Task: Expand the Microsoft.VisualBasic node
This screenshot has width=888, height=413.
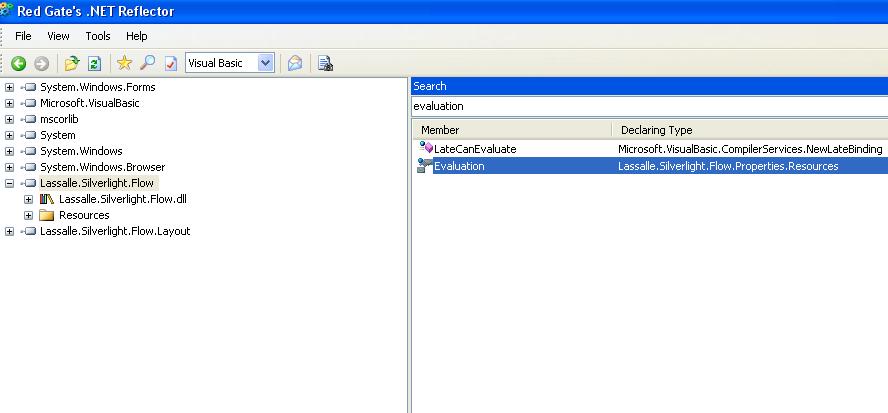Action: point(9,103)
